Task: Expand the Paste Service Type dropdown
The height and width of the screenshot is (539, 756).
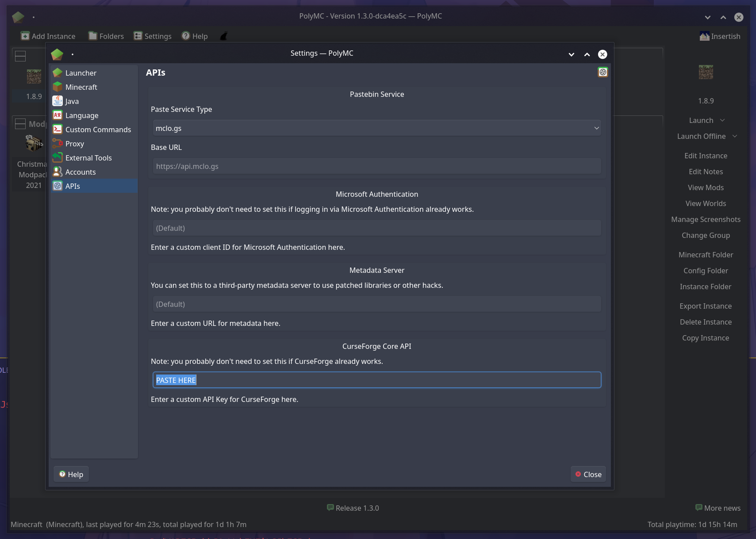Action: pos(377,128)
